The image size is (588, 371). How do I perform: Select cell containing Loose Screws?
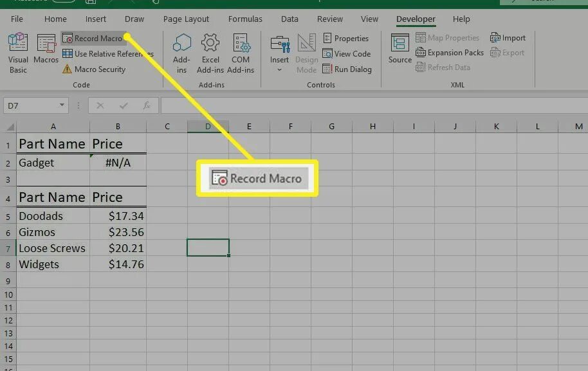[x=53, y=248]
